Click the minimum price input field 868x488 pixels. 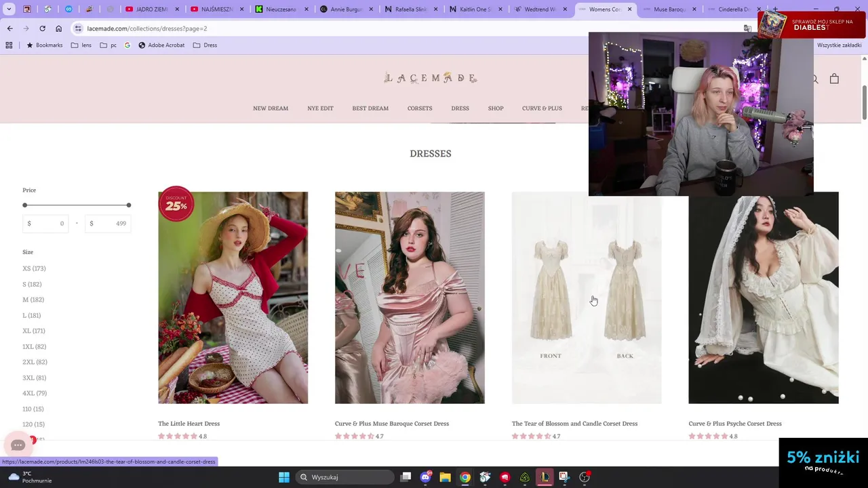pyautogui.click(x=45, y=223)
